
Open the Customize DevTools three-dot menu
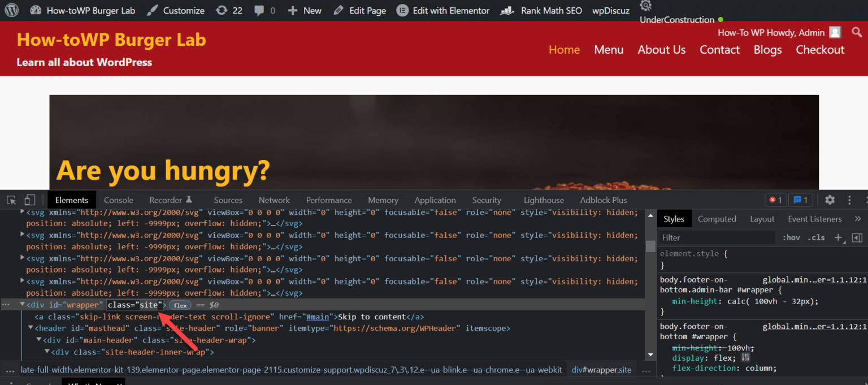pyautogui.click(x=849, y=200)
